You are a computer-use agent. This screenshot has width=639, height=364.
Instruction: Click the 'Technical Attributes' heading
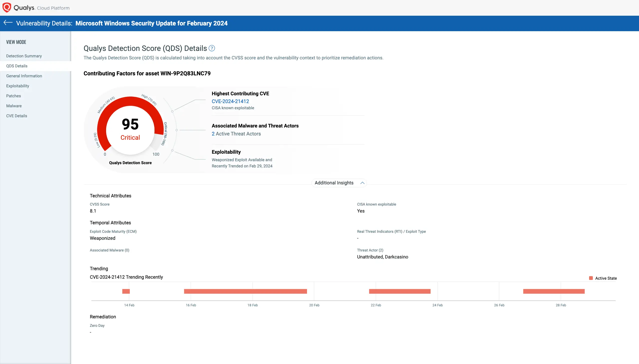point(111,196)
